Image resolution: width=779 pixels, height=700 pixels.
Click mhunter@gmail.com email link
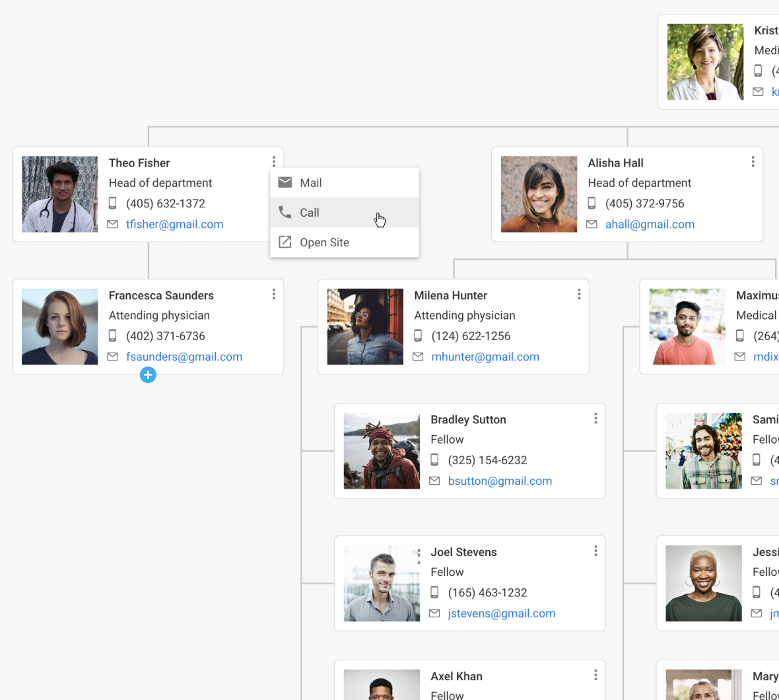tap(485, 357)
